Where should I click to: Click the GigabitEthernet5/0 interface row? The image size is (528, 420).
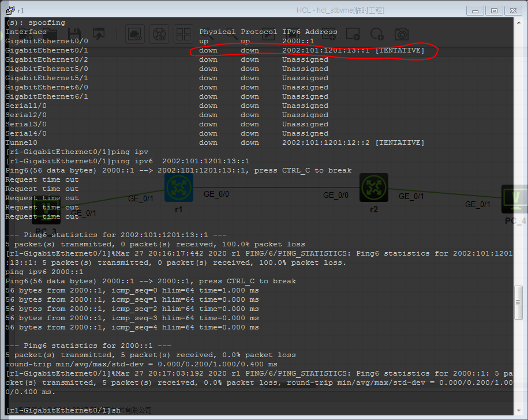[167, 69]
